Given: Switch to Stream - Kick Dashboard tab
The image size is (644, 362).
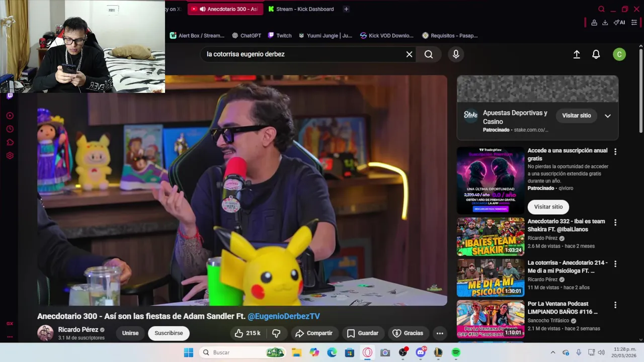Looking at the screenshot, I should coord(301,9).
